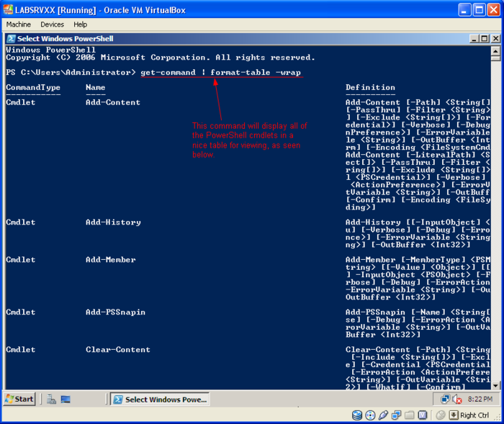
Task: Click the USB devices indicator icon
Action: 383,415
